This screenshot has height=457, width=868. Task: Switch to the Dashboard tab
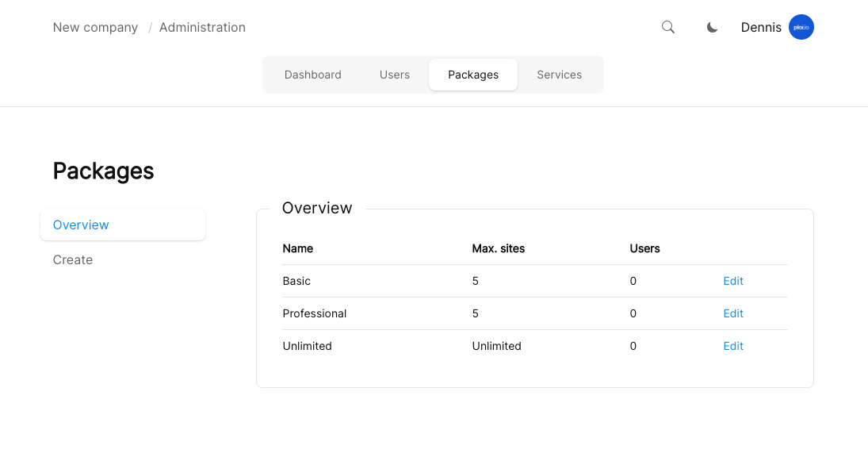(x=312, y=75)
